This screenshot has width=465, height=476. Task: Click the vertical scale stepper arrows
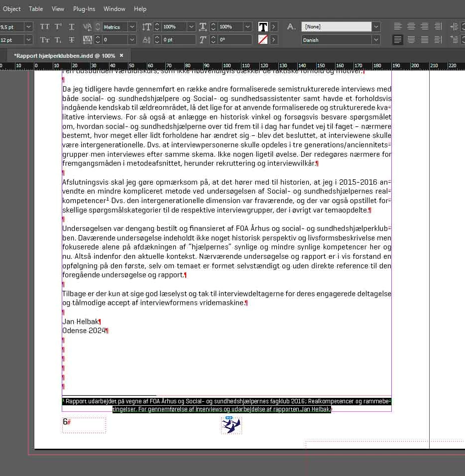click(x=157, y=27)
